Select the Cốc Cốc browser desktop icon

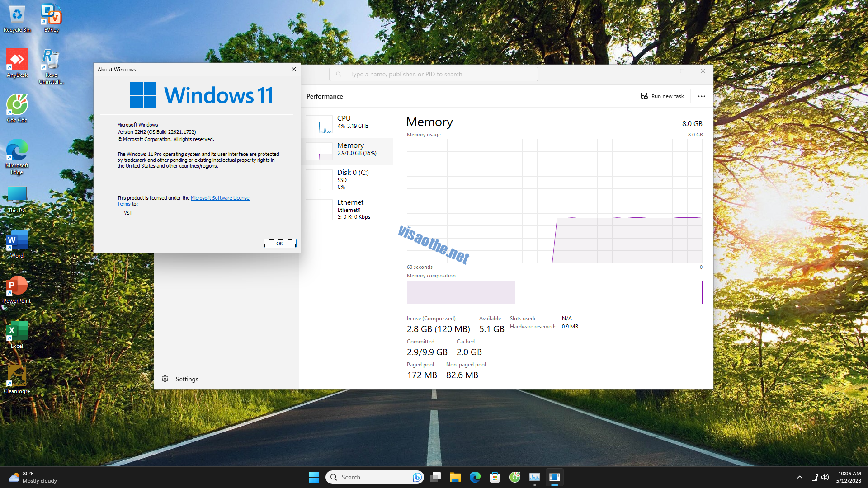(17, 109)
